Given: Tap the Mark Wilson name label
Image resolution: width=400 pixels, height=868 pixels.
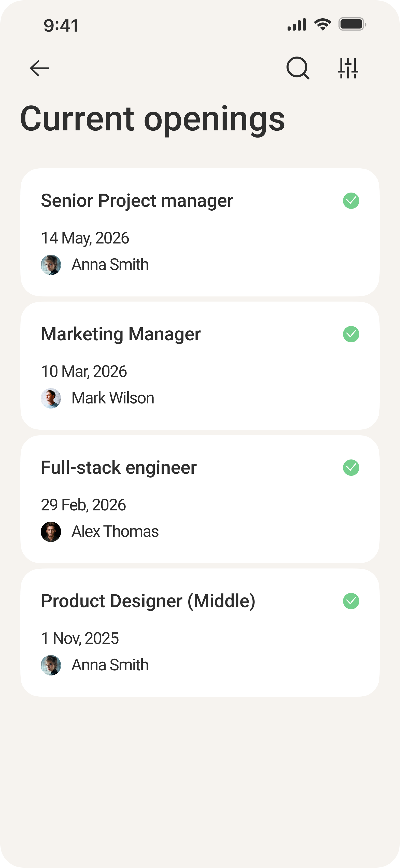Looking at the screenshot, I should click(113, 398).
